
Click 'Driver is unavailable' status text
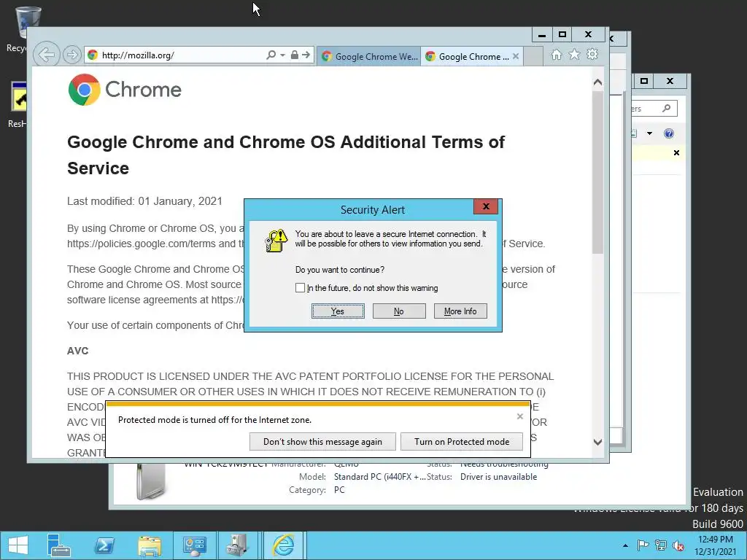(x=498, y=477)
